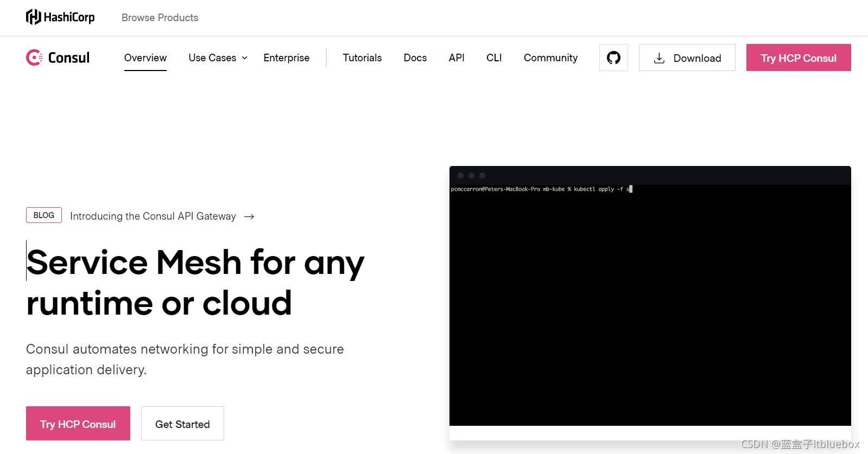Click the HashiCorp logo

[x=60, y=17]
